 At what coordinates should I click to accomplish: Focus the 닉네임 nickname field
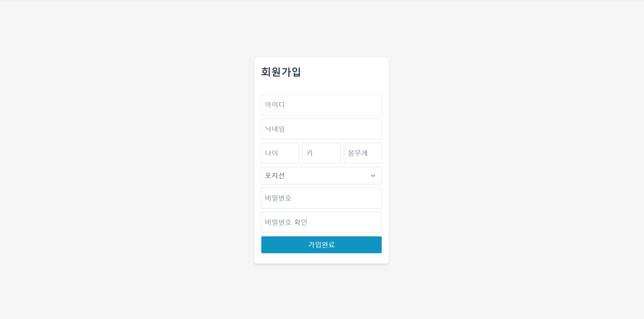point(321,129)
